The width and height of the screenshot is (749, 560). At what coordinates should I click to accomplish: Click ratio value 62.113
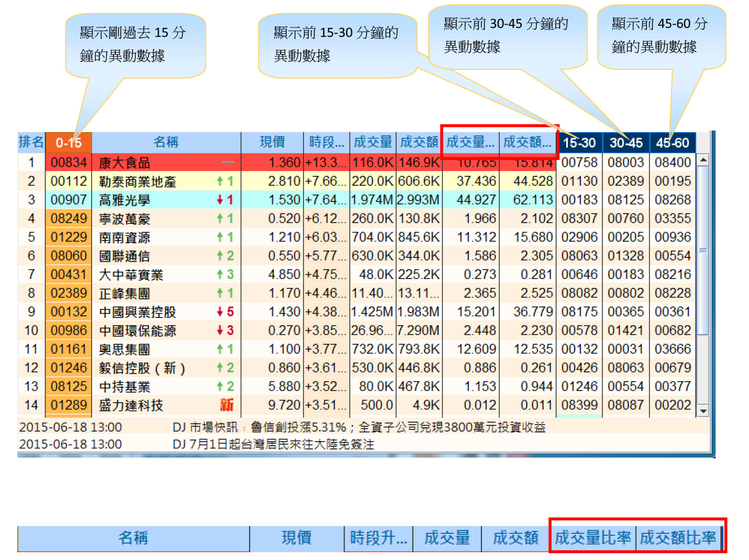533,200
